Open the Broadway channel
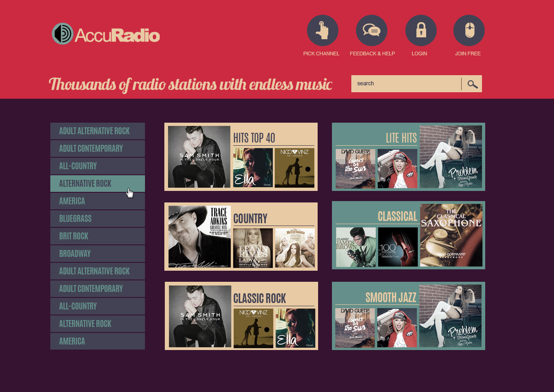The height and width of the screenshot is (392, 554). (x=97, y=254)
